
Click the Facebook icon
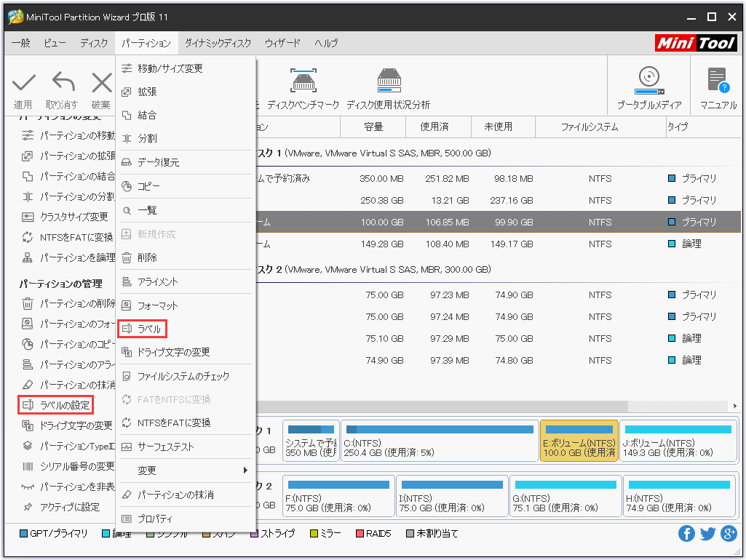tap(686, 533)
